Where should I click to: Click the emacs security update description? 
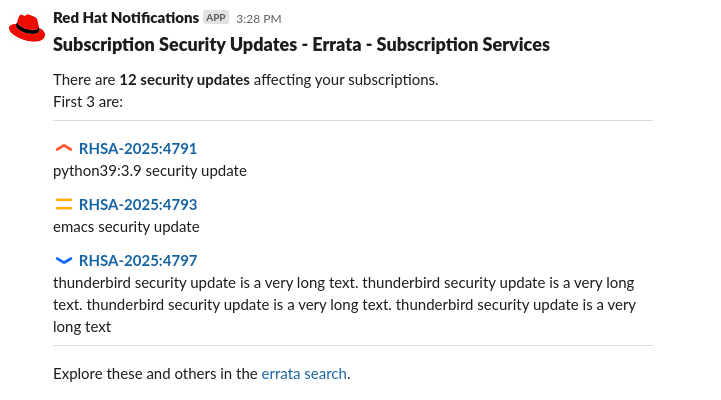[x=126, y=226]
